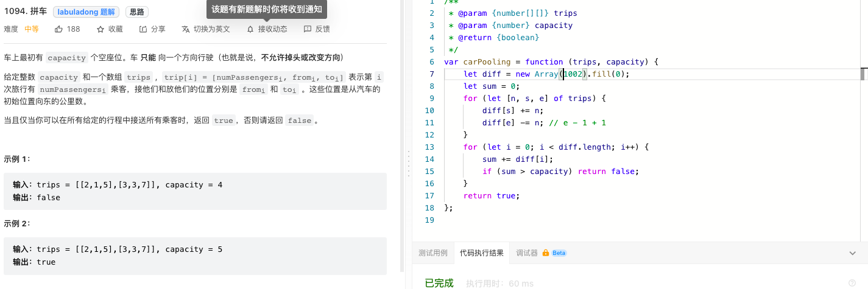Click the '执行用时: 60 ms' runtime text

pyautogui.click(x=499, y=284)
